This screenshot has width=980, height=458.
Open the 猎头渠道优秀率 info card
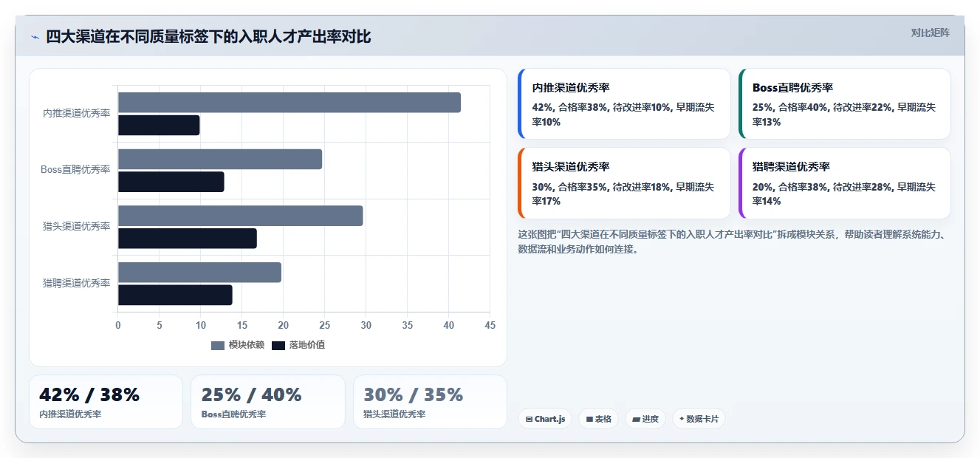click(x=624, y=183)
